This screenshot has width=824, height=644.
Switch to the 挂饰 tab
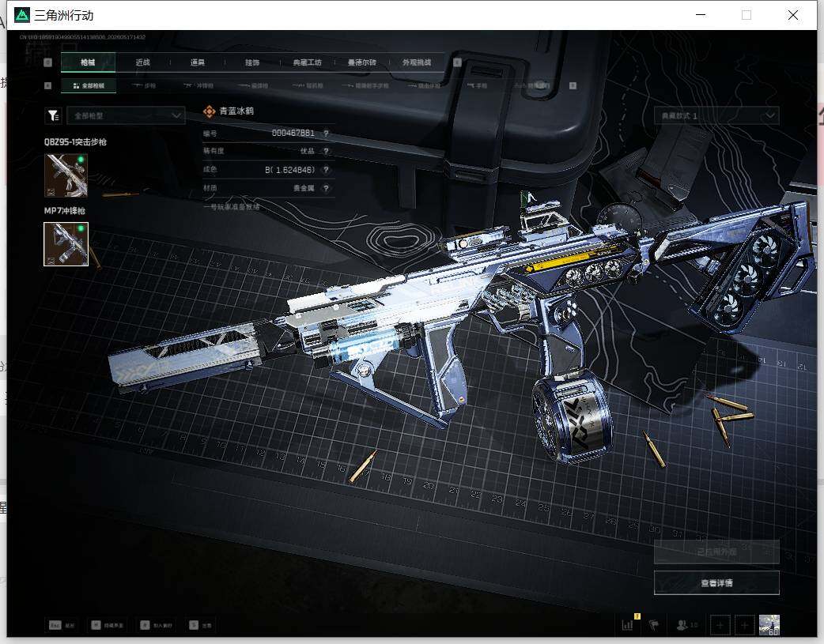click(252, 62)
